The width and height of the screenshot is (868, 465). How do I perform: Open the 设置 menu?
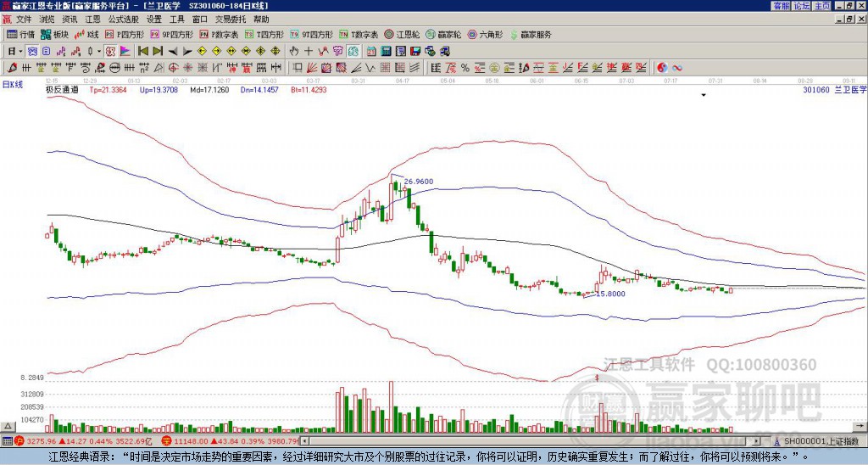tap(154, 20)
